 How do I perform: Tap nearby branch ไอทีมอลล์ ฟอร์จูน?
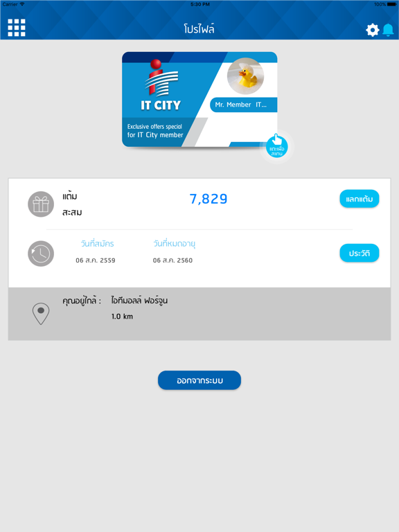point(139,301)
